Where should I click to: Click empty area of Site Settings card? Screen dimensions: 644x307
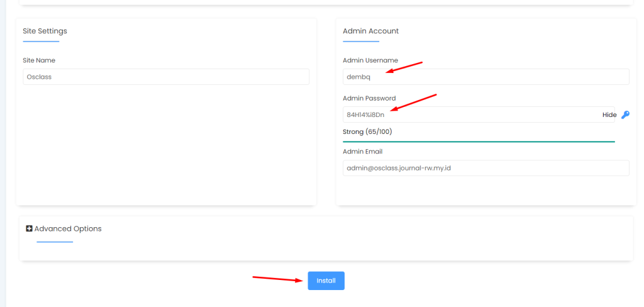(x=166, y=145)
